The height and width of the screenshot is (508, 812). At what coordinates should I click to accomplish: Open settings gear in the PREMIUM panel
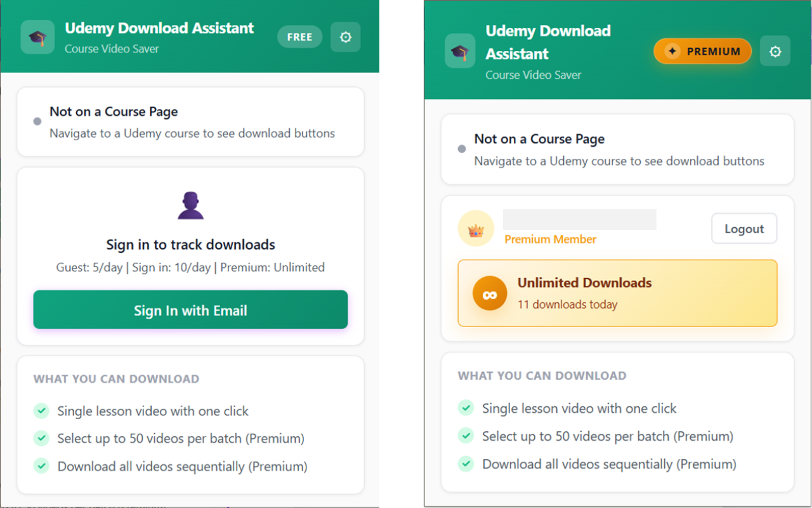pos(775,51)
